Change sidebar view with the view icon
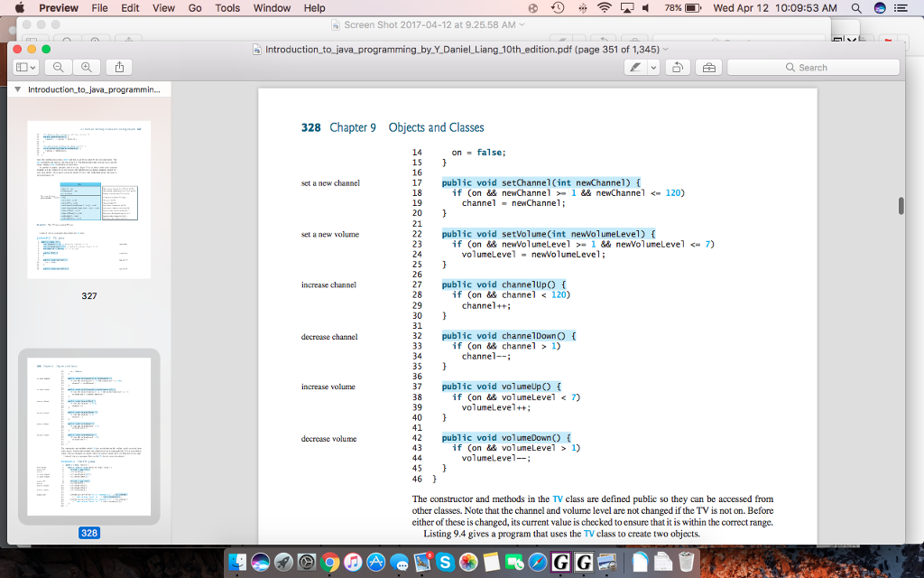Screen dimensions: 924x578 pos(22,67)
